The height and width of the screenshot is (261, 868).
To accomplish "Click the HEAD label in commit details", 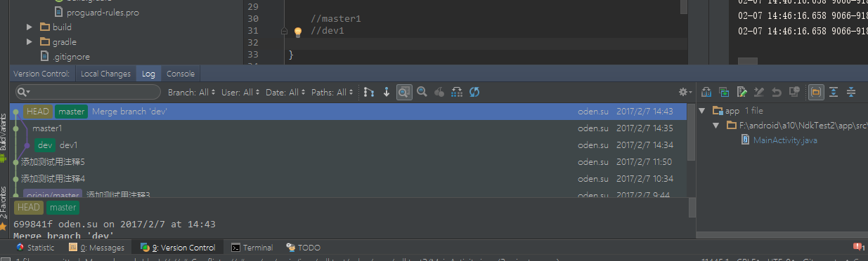I will point(29,208).
